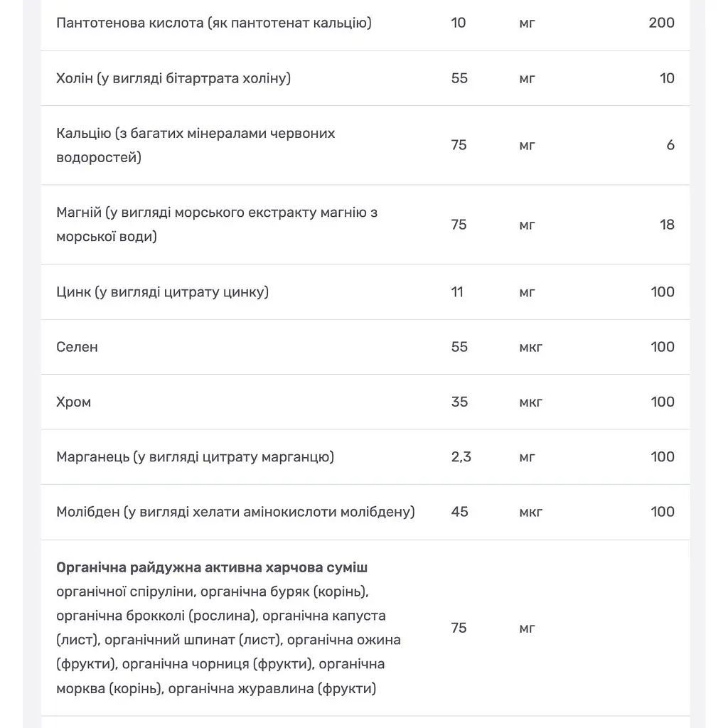Select the Пантотенова кислота ingredient name
Viewport: 728px width, 728px height.
tap(214, 23)
